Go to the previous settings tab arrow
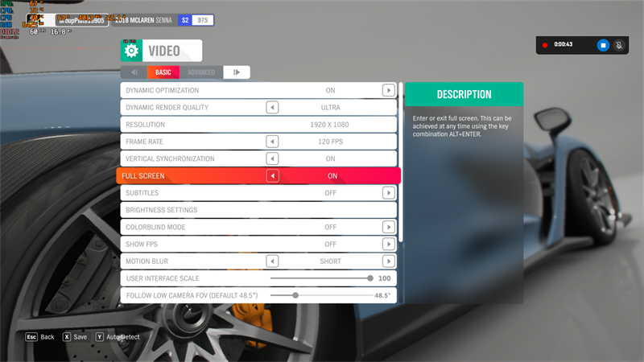The width and height of the screenshot is (644, 362). [x=134, y=72]
